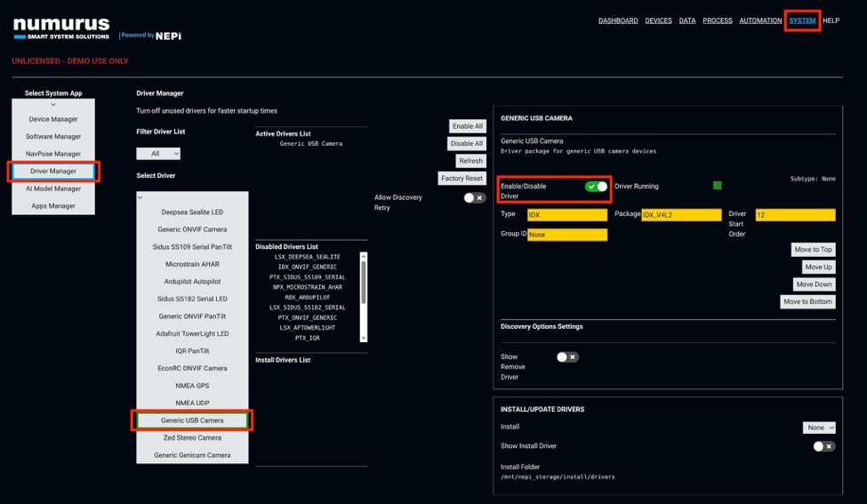Click the Driver Start Order field
867x504 pixels.
[795, 215]
